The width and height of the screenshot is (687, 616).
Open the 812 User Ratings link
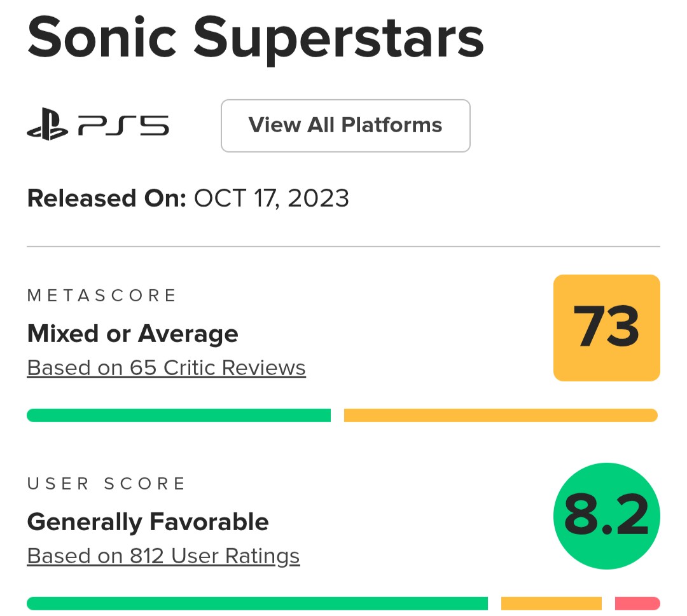pos(163,556)
